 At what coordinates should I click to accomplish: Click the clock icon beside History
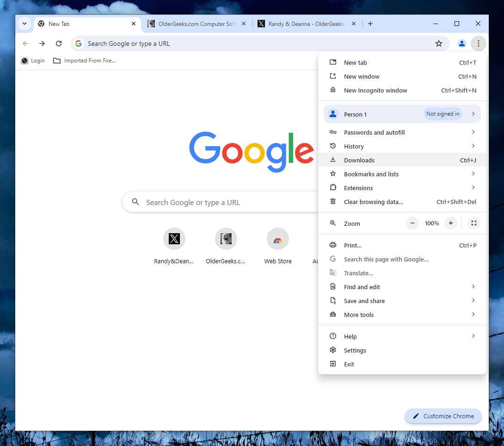[333, 146]
